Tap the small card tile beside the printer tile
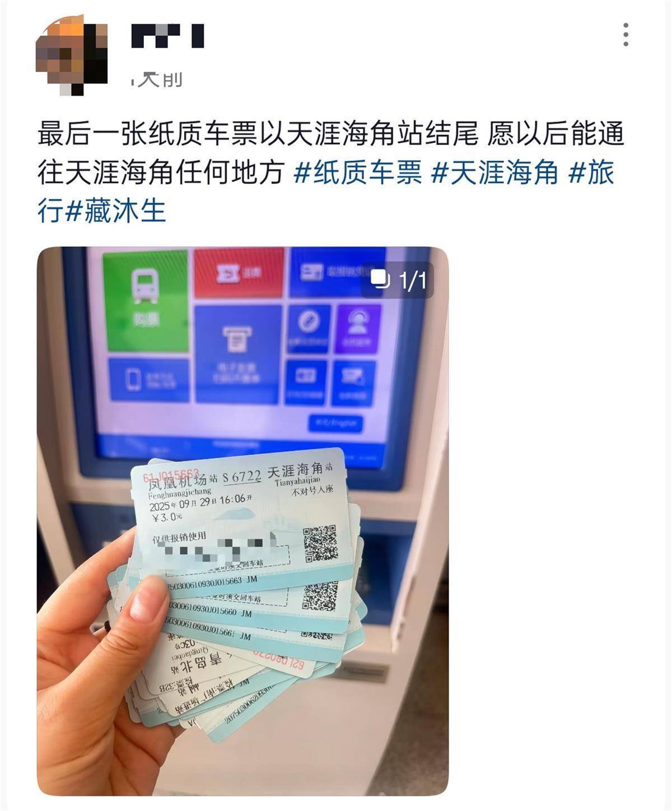 306,382
